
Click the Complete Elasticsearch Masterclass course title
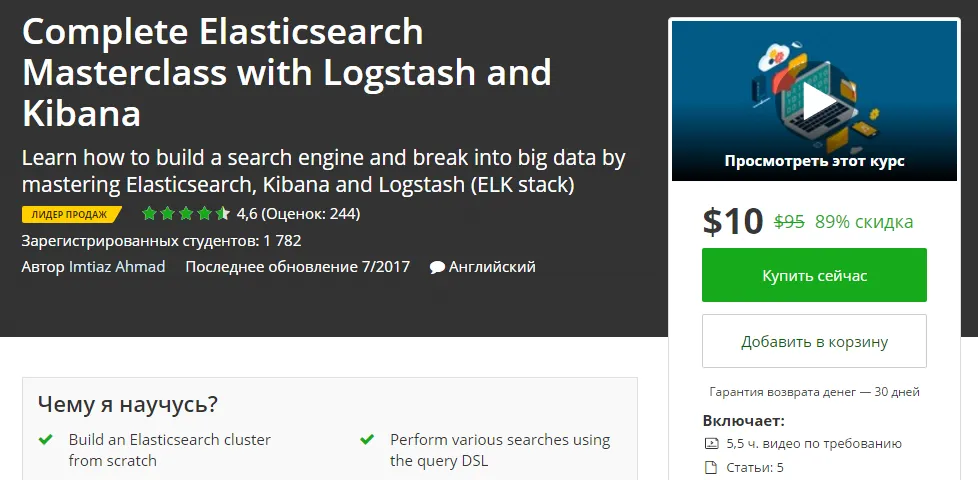pyautogui.click(x=286, y=73)
